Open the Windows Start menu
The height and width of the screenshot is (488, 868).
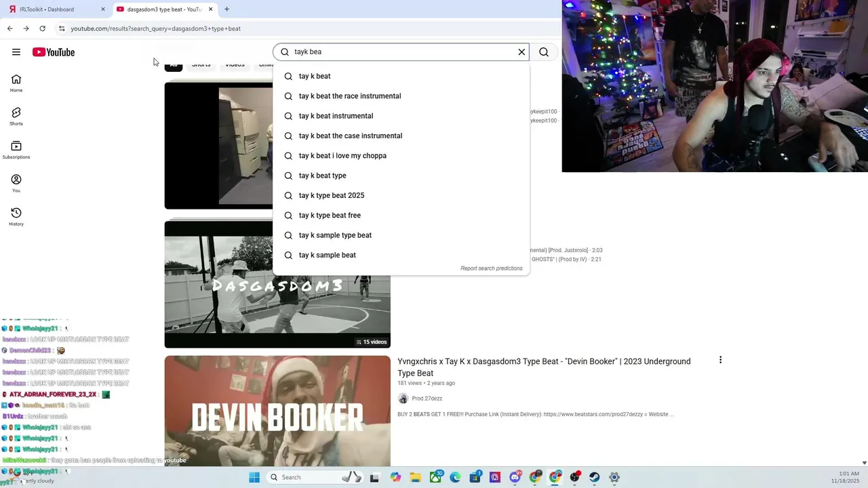click(254, 477)
